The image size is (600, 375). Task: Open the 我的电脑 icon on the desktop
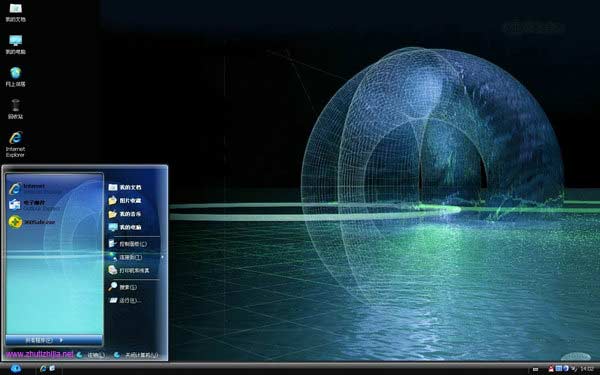(x=15, y=44)
